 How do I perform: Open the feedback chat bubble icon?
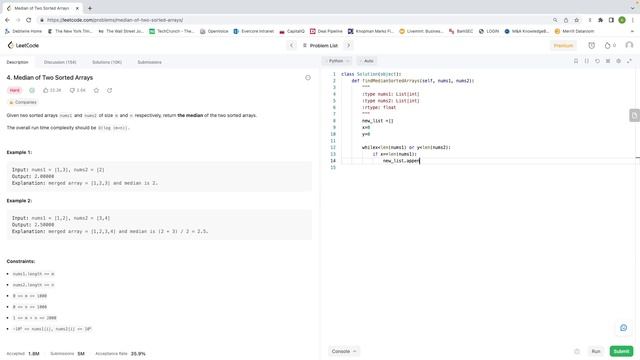pyautogui.click(x=623, y=328)
